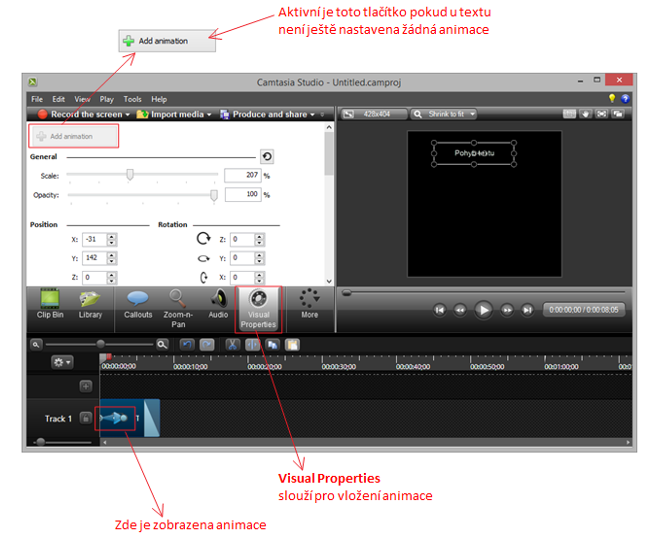Click the Scale value input field
The image size is (658, 544).
240,174
